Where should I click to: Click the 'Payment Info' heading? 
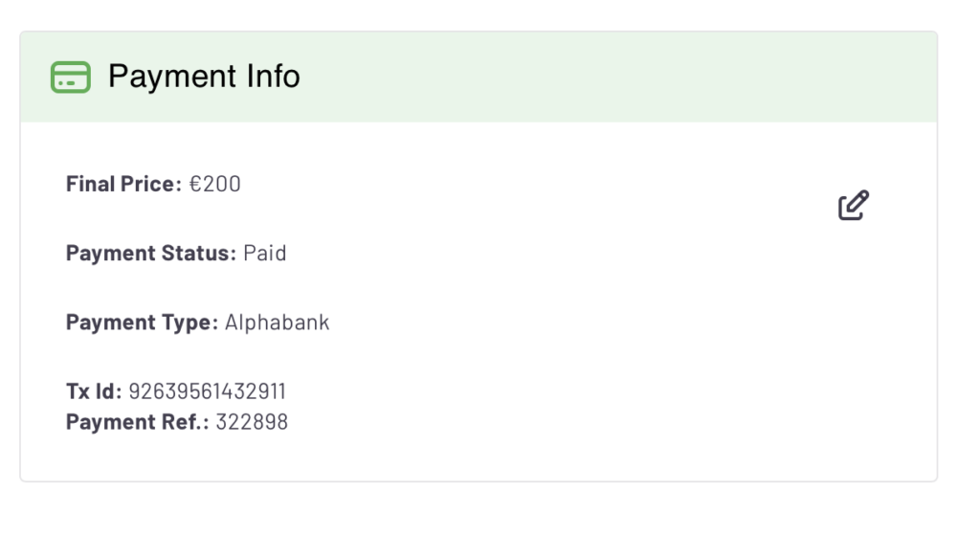[x=204, y=77]
